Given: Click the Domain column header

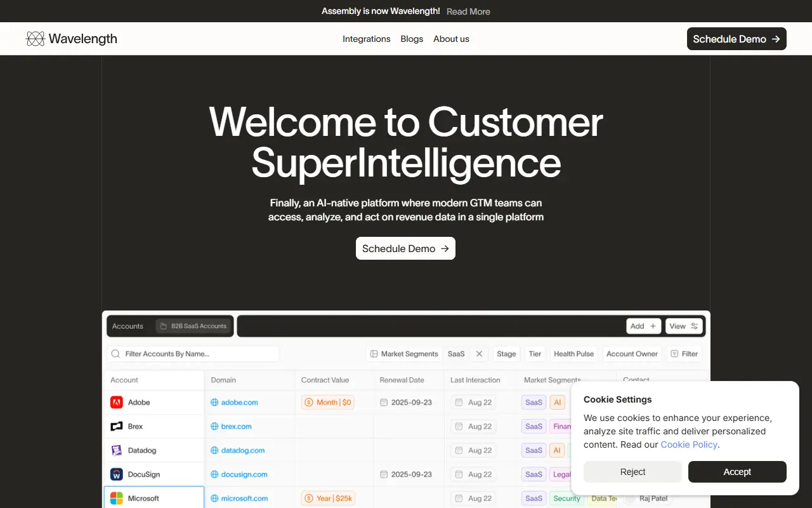Looking at the screenshot, I should (223, 380).
